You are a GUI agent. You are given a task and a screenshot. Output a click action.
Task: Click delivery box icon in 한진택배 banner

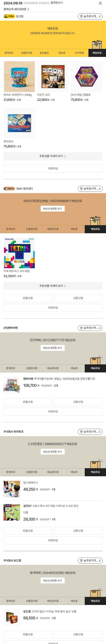(x=96, y=360)
